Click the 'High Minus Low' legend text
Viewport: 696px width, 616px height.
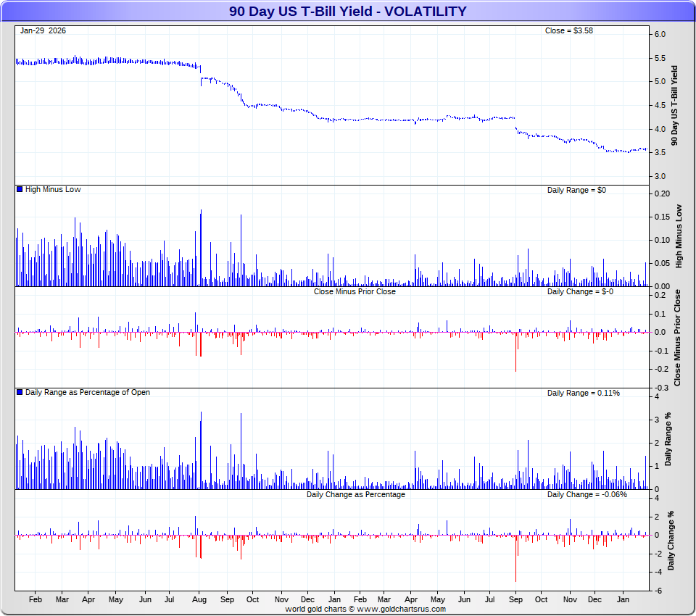[x=53, y=189]
